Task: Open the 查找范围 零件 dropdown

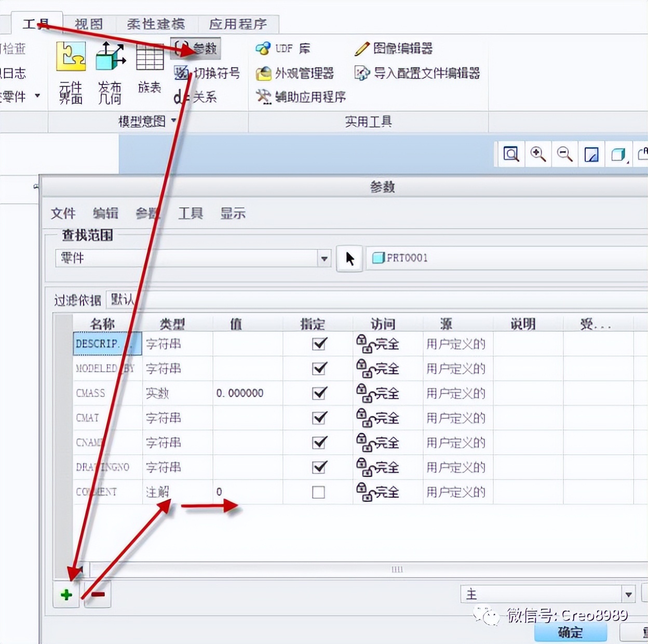Action: coord(324,258)
